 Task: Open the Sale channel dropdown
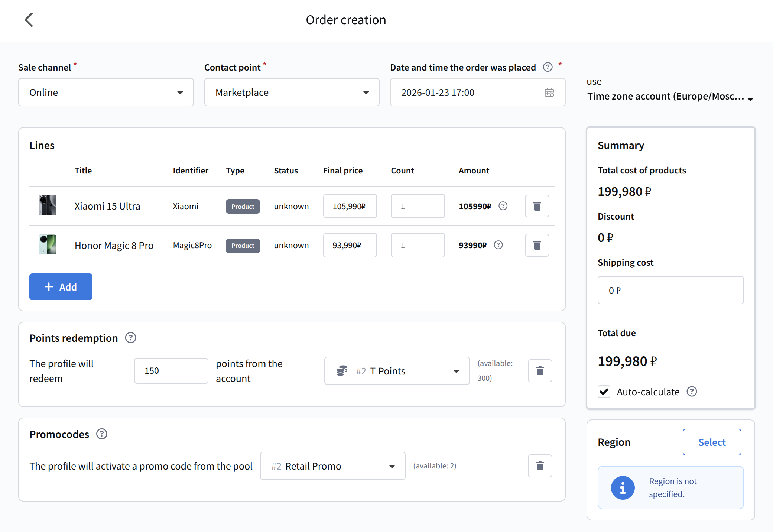[x=106, y=93]
